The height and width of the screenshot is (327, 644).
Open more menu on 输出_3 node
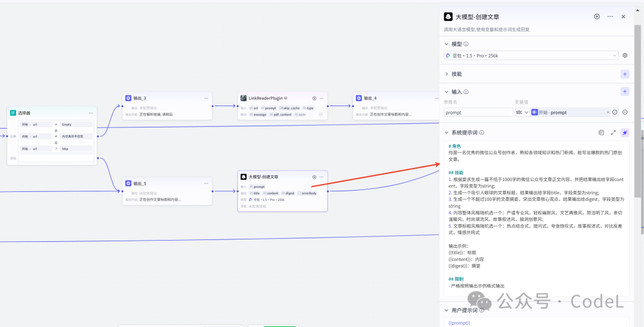tap(206, 98)
